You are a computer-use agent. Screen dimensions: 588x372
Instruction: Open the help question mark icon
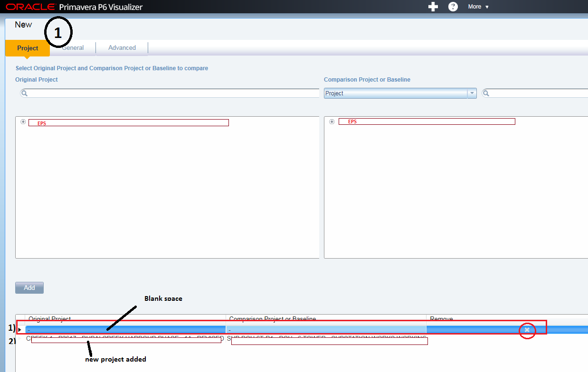(453, 7)
